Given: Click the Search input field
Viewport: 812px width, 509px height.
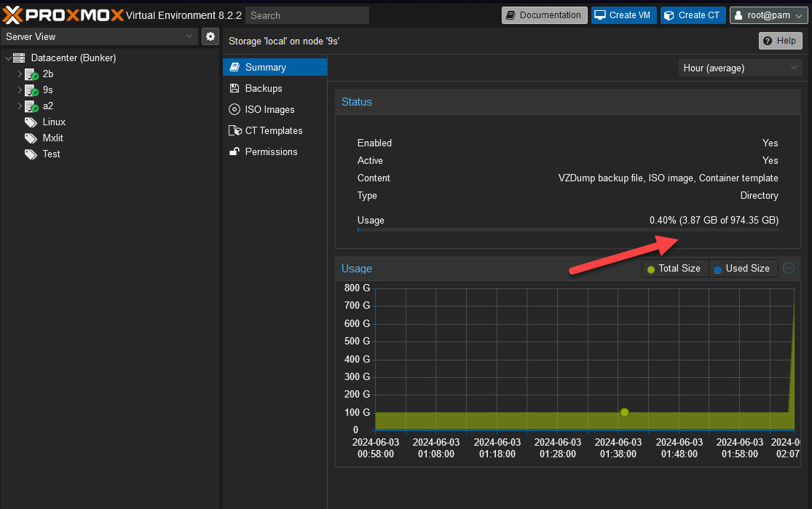Looking at the screenshot, I should pyautogui.click(x=307, y=15).
